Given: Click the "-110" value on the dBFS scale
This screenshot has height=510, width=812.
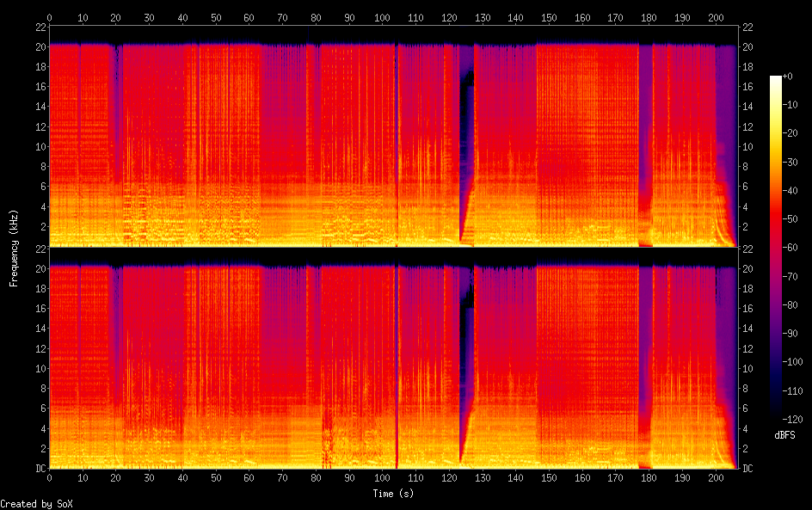Looking at the screenshot, I should [792, 391].
